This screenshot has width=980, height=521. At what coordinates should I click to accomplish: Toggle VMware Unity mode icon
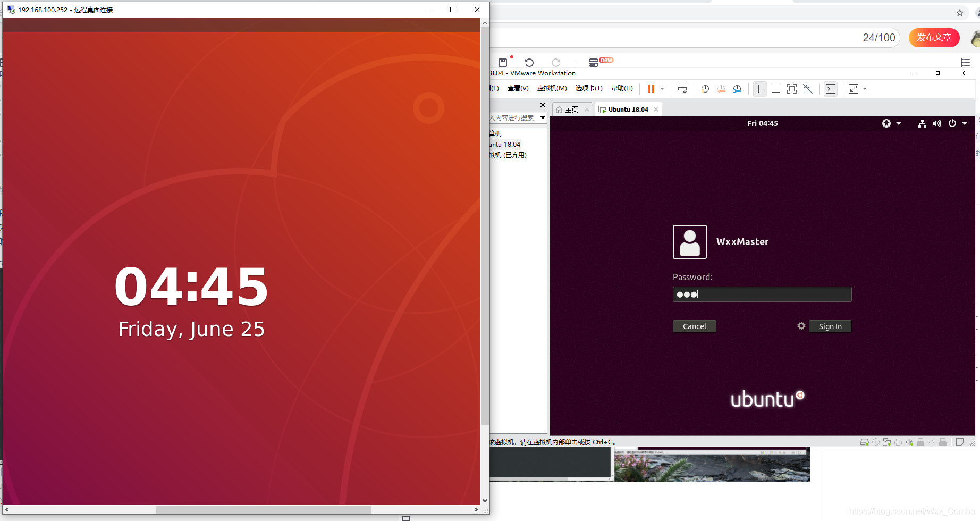pos(808,89)
